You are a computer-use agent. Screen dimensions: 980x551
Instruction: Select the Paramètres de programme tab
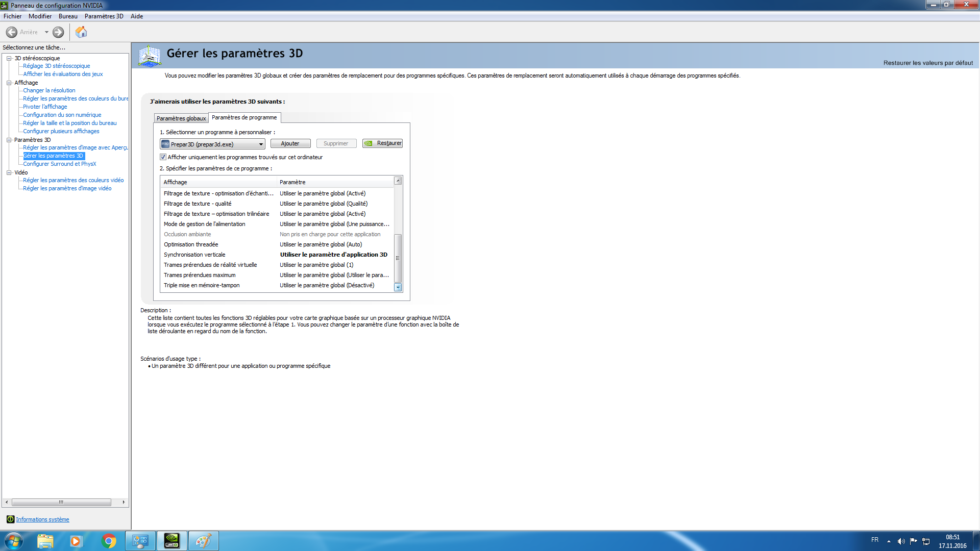(x=244, y=117)
